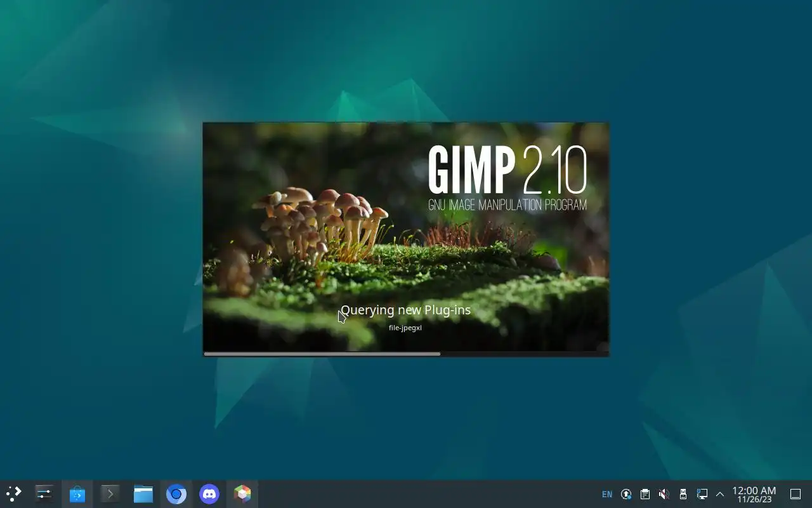Screen dimensions: 812x508
Task: Switch to Chromium browser in taskbar
Action: [176, 493]
